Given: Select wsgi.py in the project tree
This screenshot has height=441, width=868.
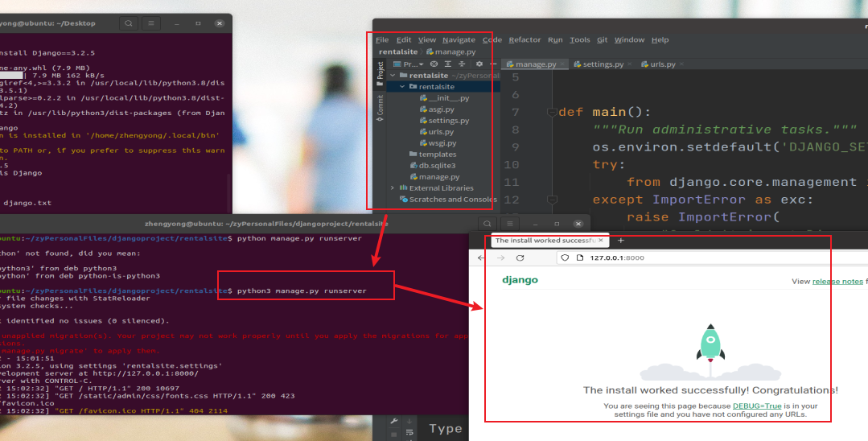Looking at the screenshot, I should (438, 143).
